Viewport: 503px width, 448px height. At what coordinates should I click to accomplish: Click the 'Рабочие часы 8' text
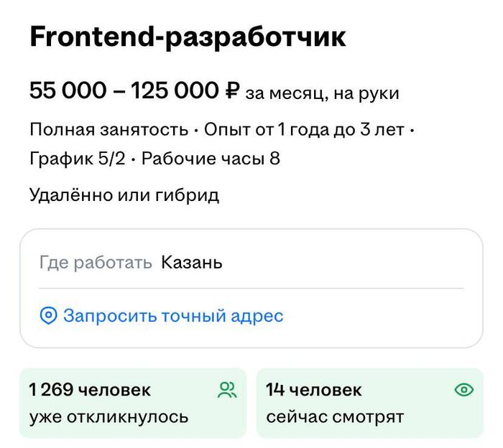click(211, 158)
